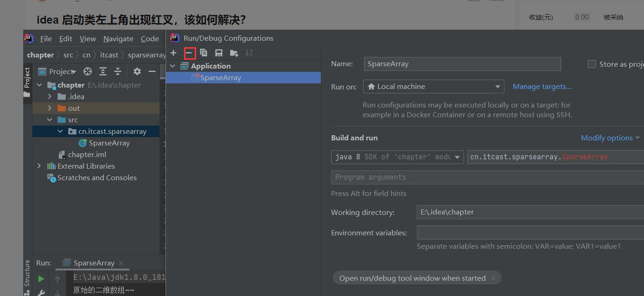Open the File menu
This screenshot has height=296, width=644.
[46, 39]
